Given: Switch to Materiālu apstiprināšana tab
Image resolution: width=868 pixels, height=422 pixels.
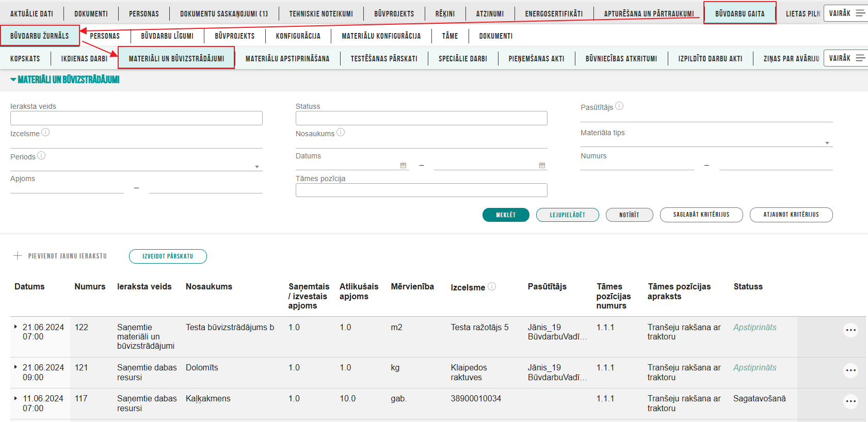Looking at the screenshot, I should 287,59.
